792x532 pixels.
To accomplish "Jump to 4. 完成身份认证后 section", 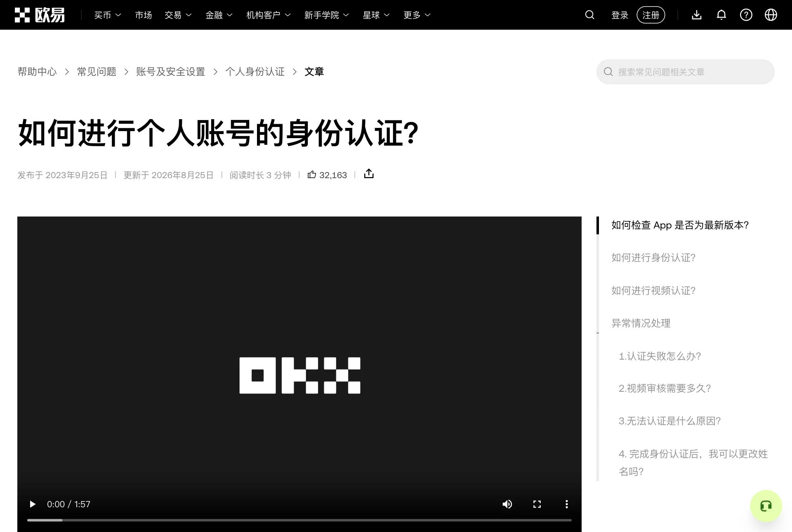I will 693,463.
